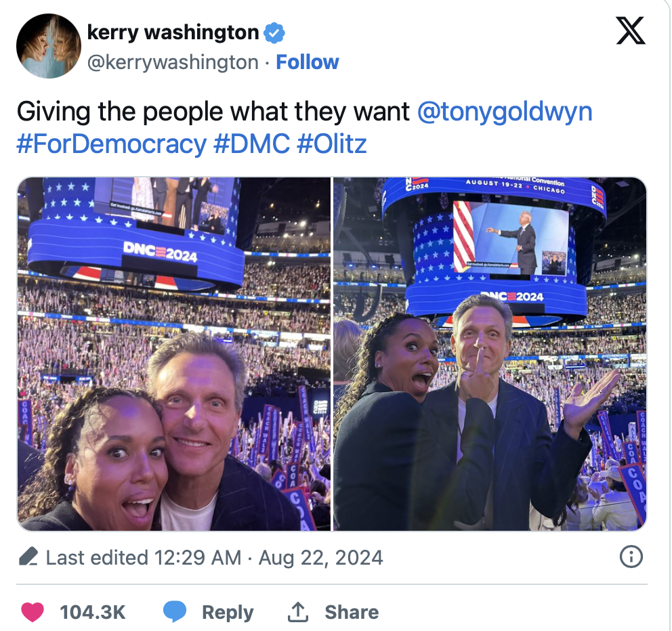Screen dimensions: 672x631
Task: Open the right DNC photo
Action: pos(490,353)
